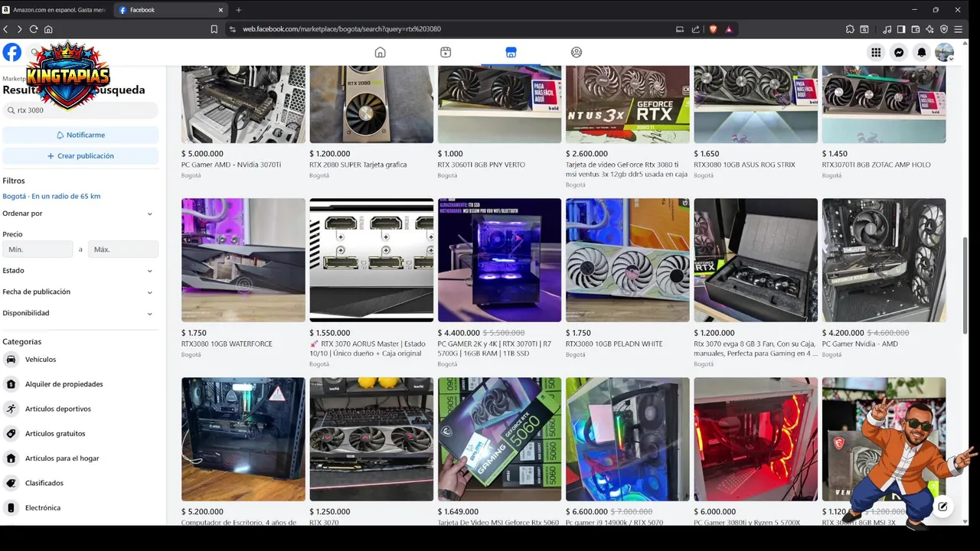The image size is (980, 551).
Task: Select Alquiler de propiedades category
Action: pyautogui.click(x=80, y=384)
